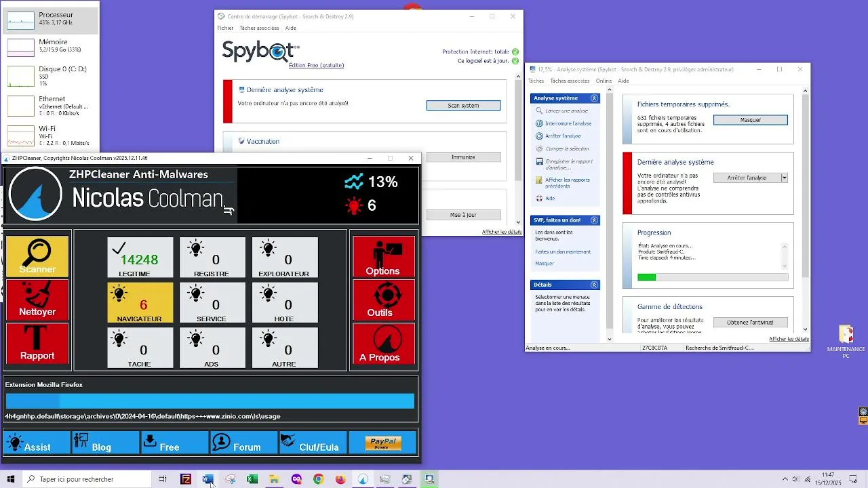Click the blue ZHPCleaner scan progress bar
Screen dimensions: 868x488
pos(210,401)
